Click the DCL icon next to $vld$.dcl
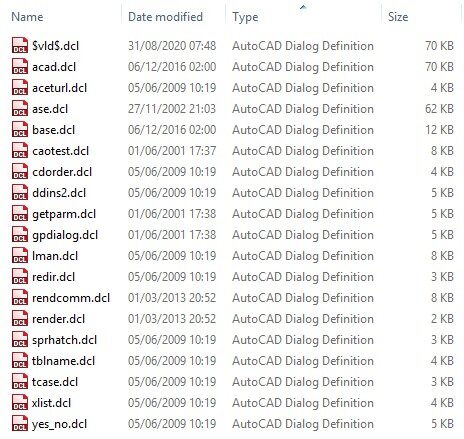 pyautogui.click(x=20, y=45)
